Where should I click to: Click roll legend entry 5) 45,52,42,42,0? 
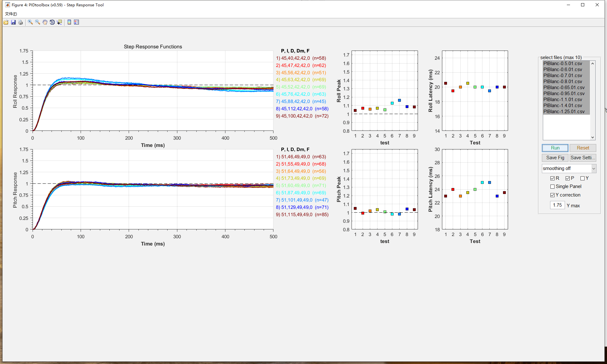coord(301,87)
